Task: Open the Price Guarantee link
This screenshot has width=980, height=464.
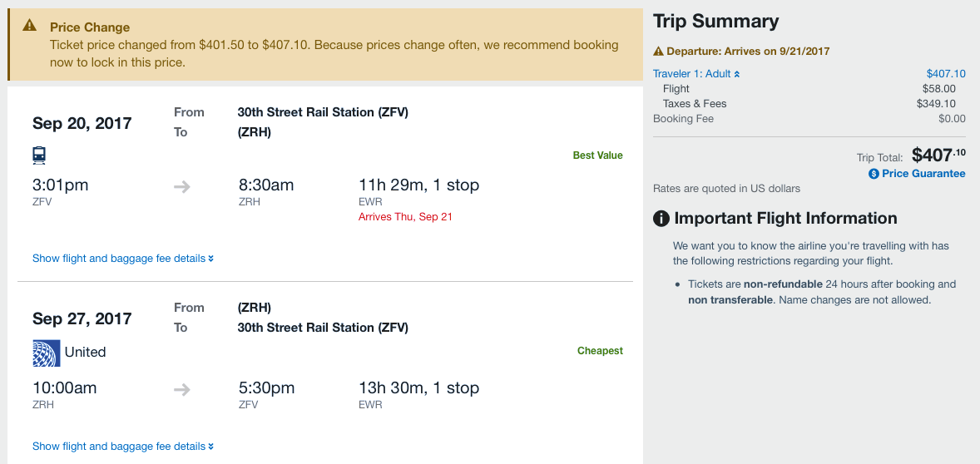Action: pos(923,174)
